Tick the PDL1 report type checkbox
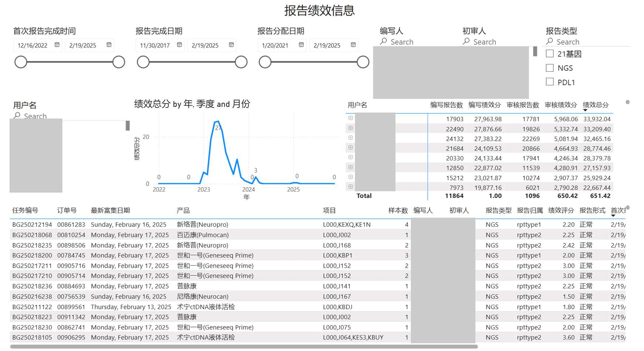This screenshot has height=351, width=644. point(550,82)
